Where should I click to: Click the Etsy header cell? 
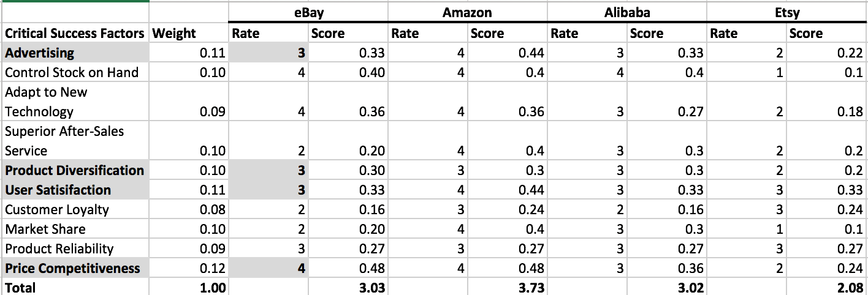coord(786,12)
